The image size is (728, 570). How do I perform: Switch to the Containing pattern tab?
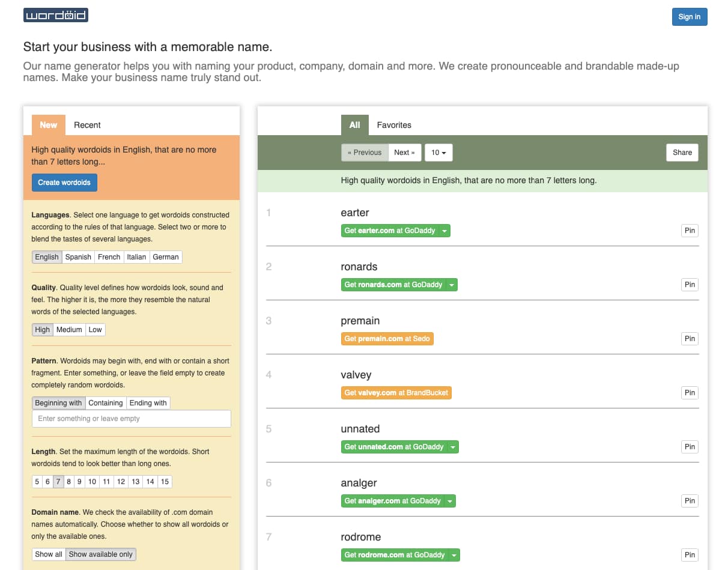pyautogui.click(x=105, y=403)
